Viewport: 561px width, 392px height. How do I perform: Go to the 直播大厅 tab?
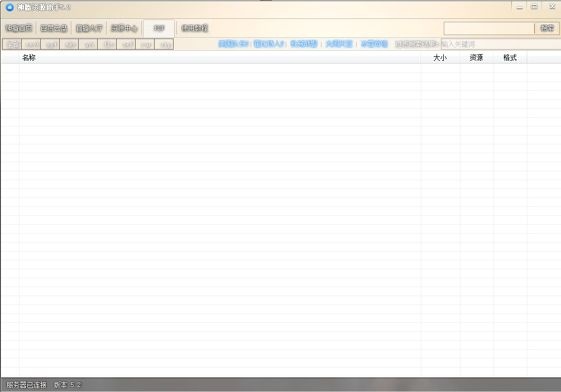[89, 28]
